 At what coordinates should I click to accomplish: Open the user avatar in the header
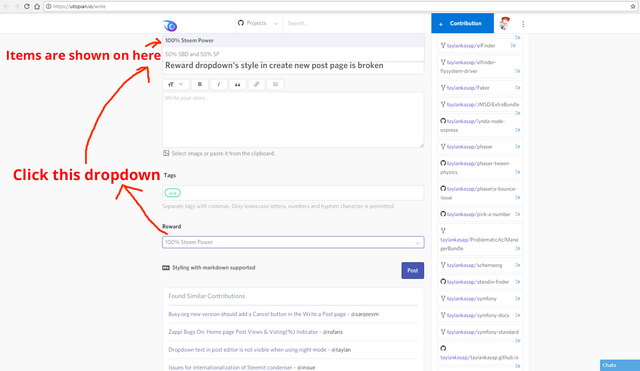[x=504, y=23]
